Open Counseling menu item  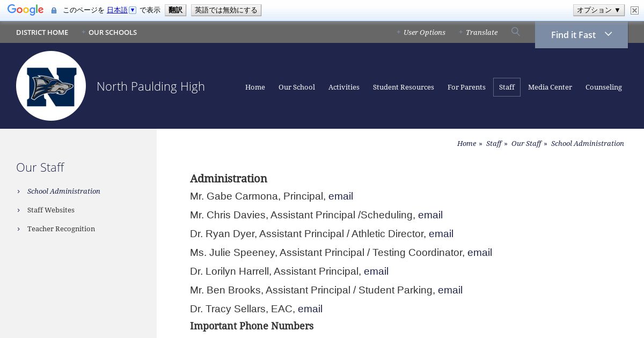[604, 87]
